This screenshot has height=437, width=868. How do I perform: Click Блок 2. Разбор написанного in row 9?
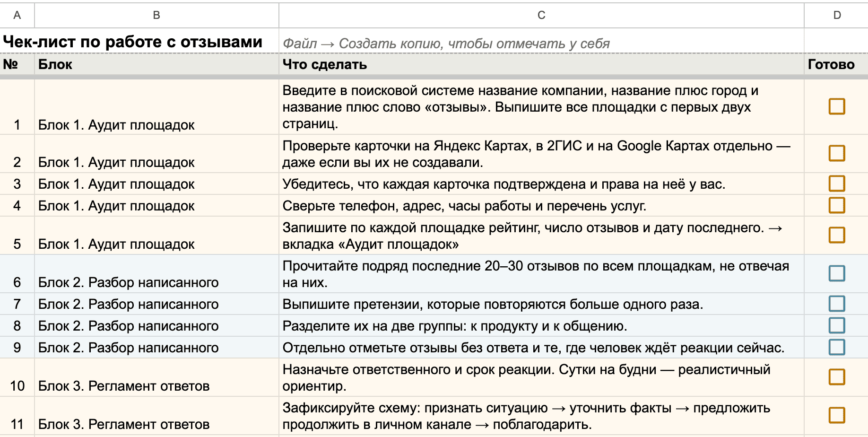(156, 347)
